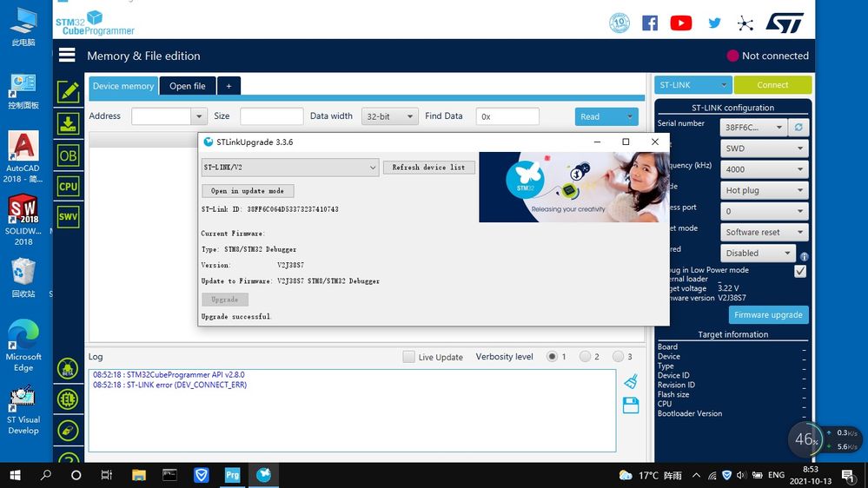Save the log with the floppy icon
Image resolution: width=868 pixels, height=488 pixels.
pos(631,406)
